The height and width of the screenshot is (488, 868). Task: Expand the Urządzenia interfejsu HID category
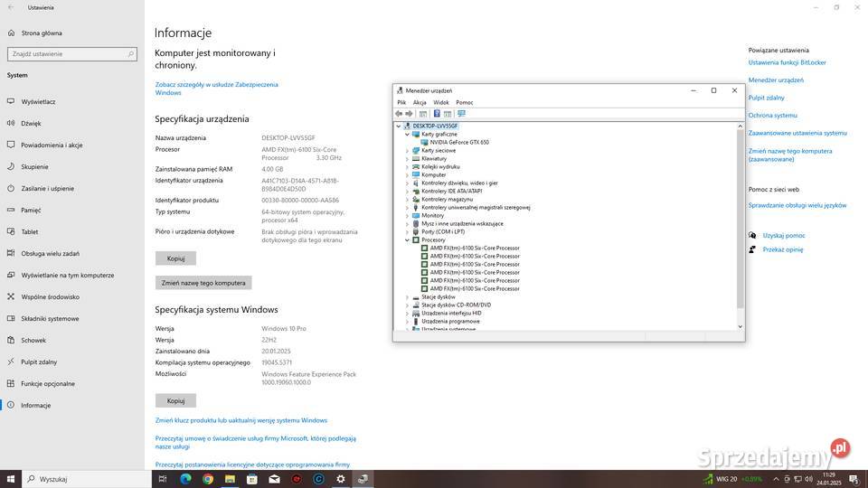tap(408, 314)
